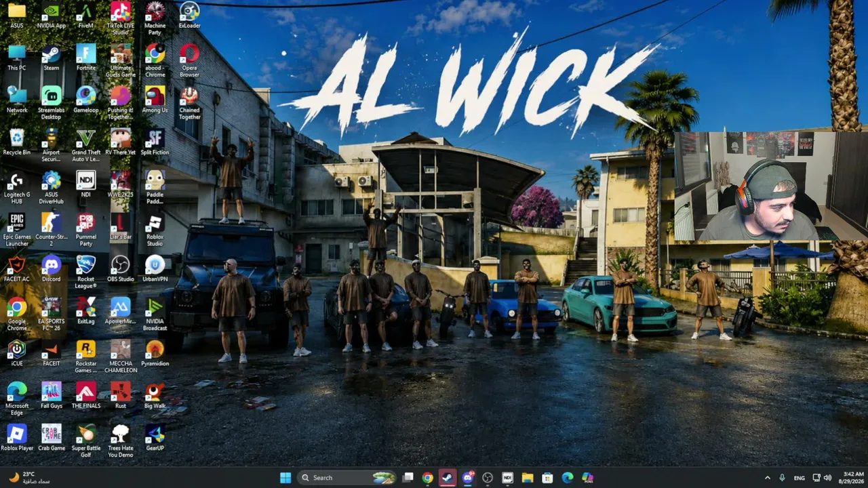Launch the FiveM desktop shortcut

click(86, 16)
